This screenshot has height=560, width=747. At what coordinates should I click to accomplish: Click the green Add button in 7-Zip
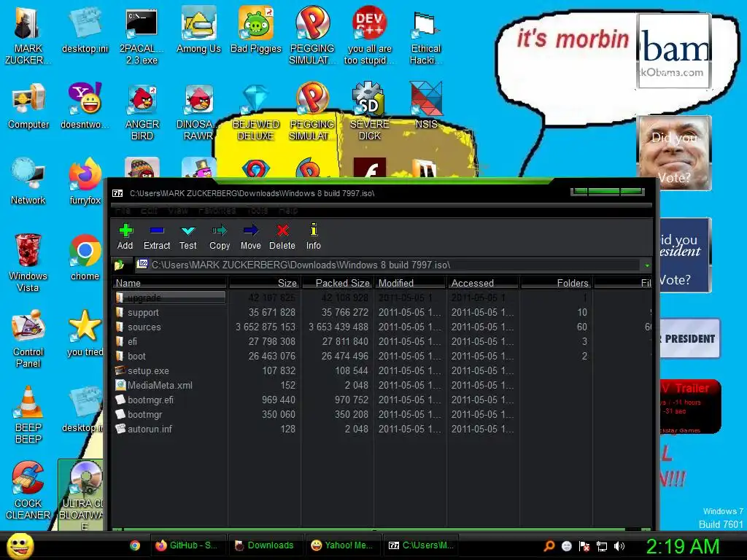pos(125,237)
